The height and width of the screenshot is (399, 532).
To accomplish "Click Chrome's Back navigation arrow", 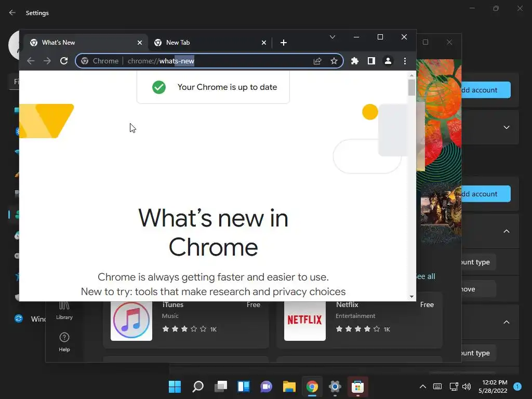I will pyautogui.click(x=31, y=61).
